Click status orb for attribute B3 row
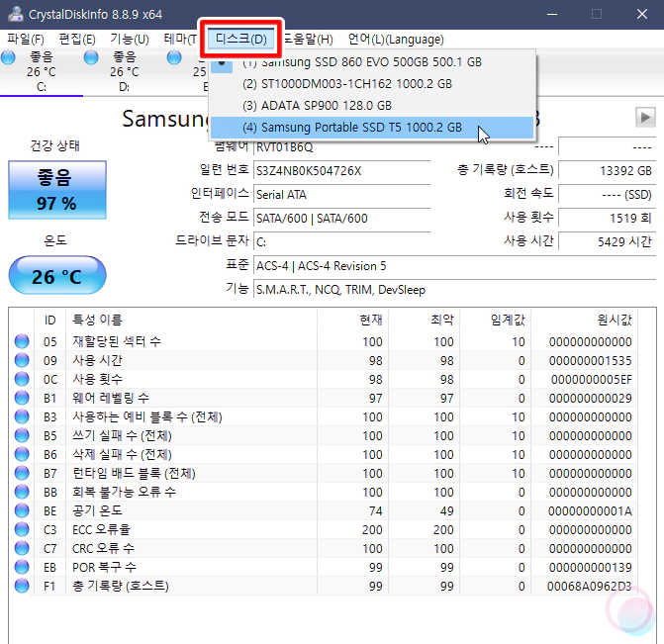 click(22, 416)
